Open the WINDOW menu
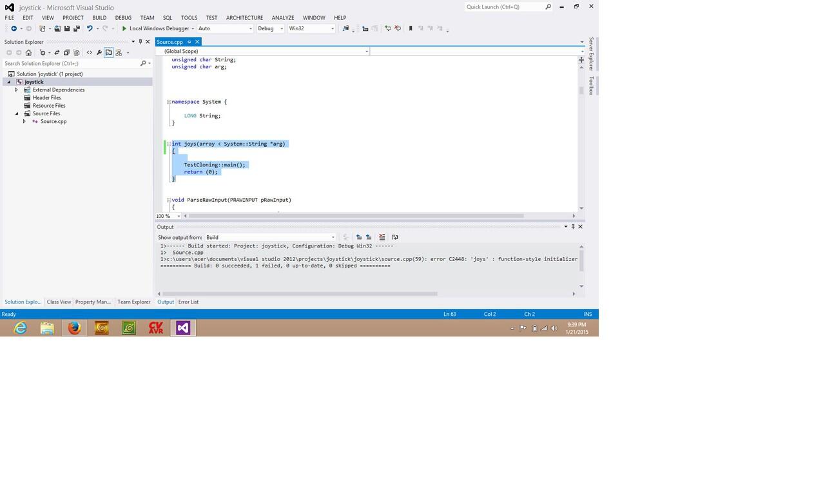 point(314,17)
